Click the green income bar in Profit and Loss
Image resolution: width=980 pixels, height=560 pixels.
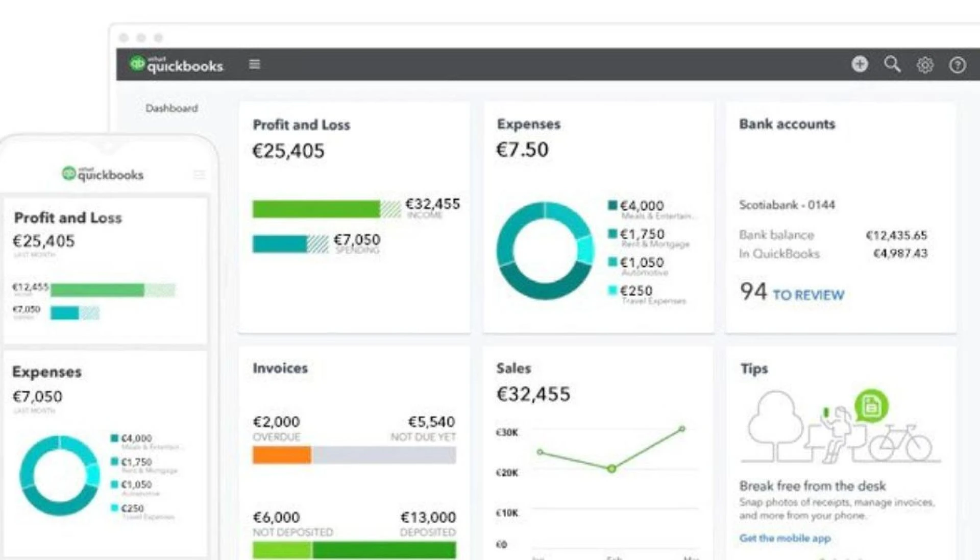point(316,209)
